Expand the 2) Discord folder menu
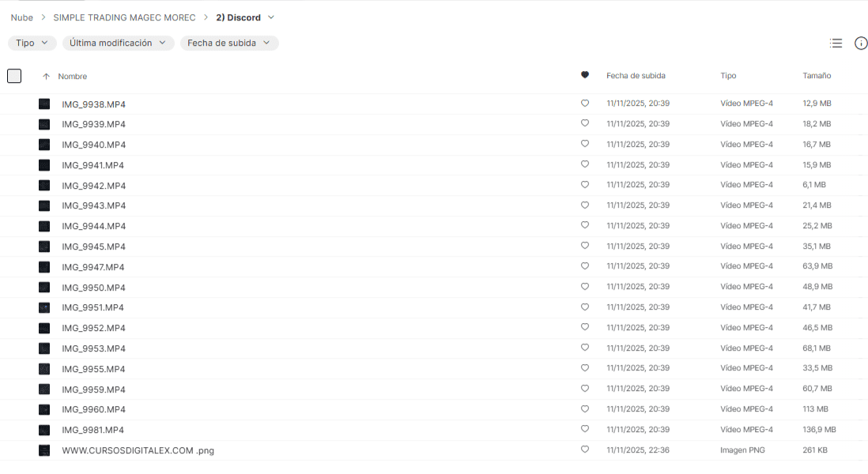The width and height of the screenshot is (868, 474). [x=271, y=17]
